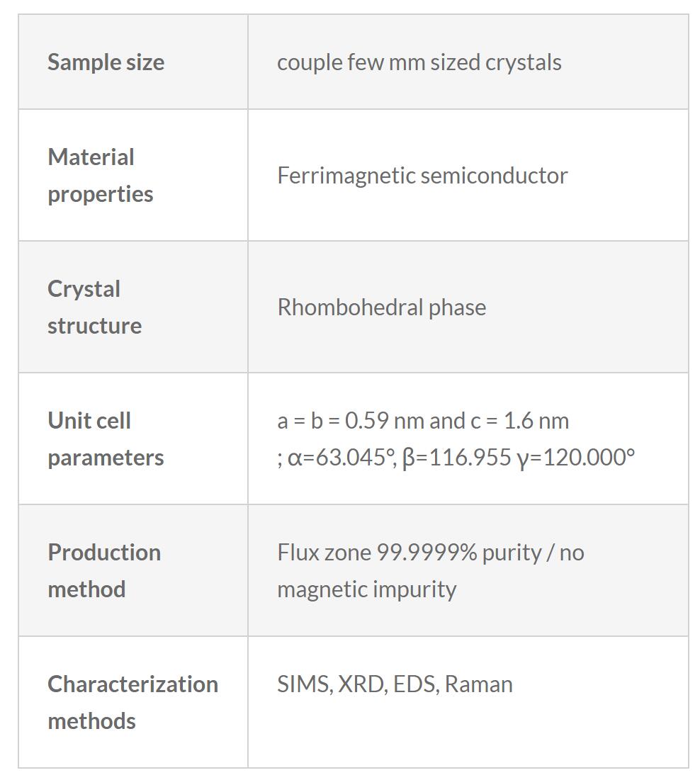Select the Production method label
The image size is (700, 780).
[x=104, y=570]
